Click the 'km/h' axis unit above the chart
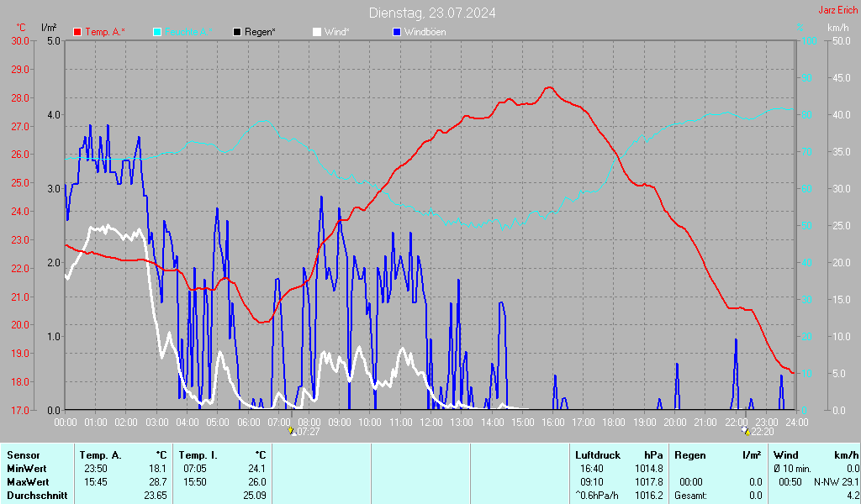Image resolution: width=861 pixels, height=504 pixels. 837,28
